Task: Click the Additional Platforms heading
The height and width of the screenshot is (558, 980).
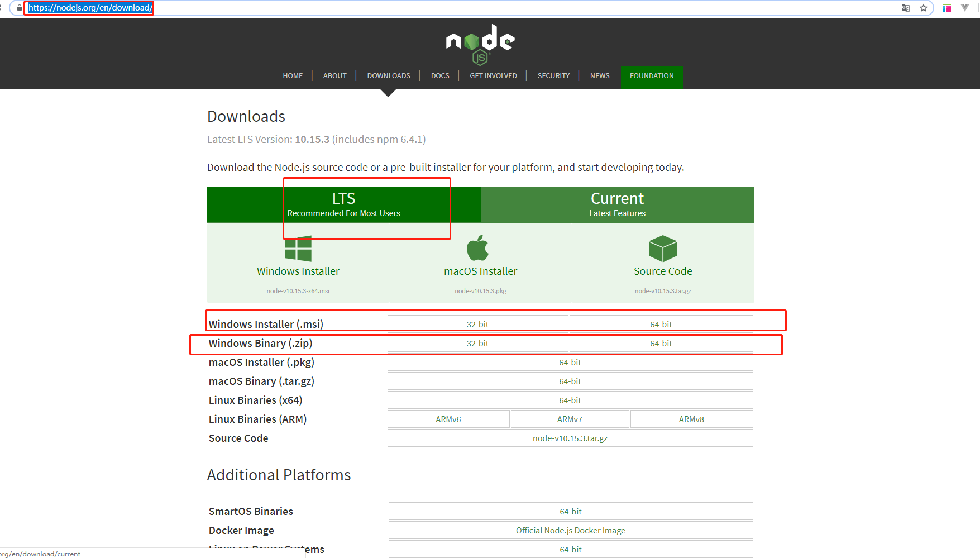Action: (x=279, y=475)
